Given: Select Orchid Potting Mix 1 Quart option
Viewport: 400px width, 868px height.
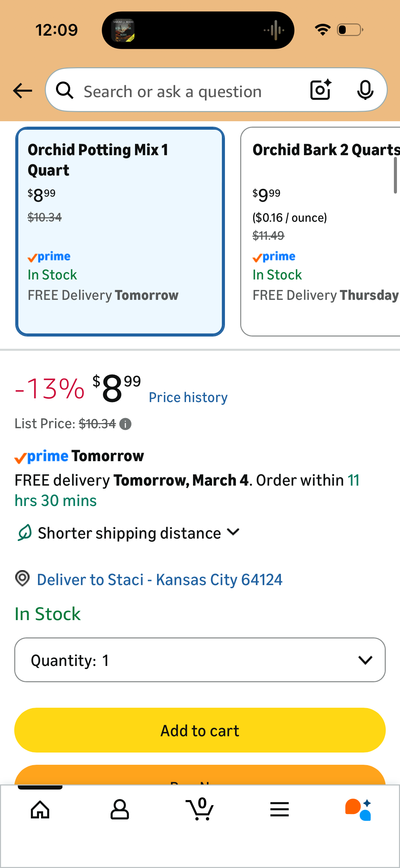Looking at the screenshot, I should click(120, 232).
